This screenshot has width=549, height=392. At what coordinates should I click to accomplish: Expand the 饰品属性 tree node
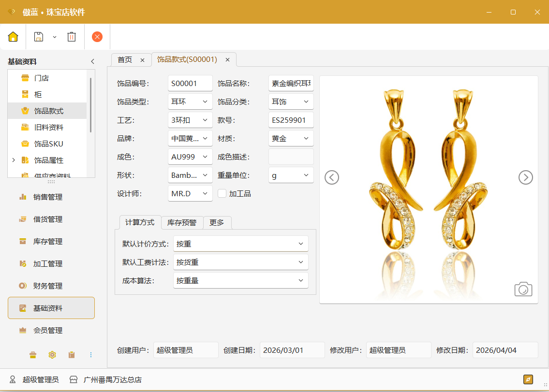pyautogui.click(x=14, y=160)
